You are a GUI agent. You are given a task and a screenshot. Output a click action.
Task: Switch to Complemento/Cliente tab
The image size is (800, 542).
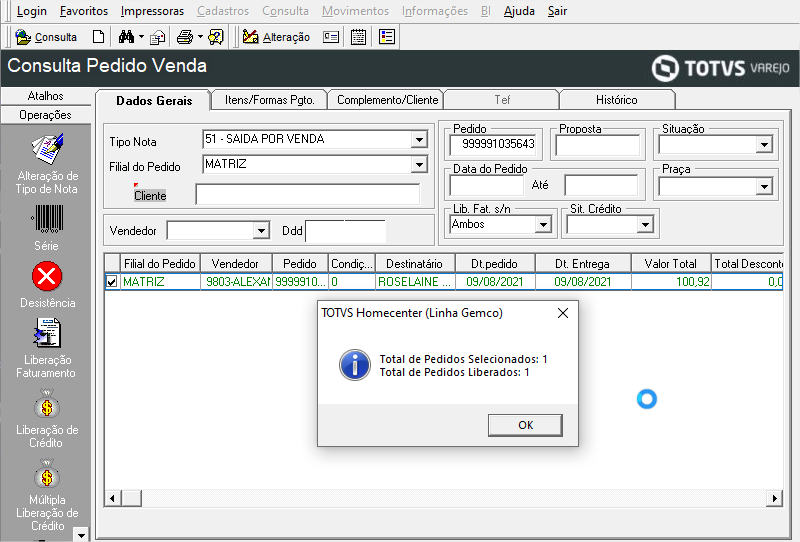[387, 100]
